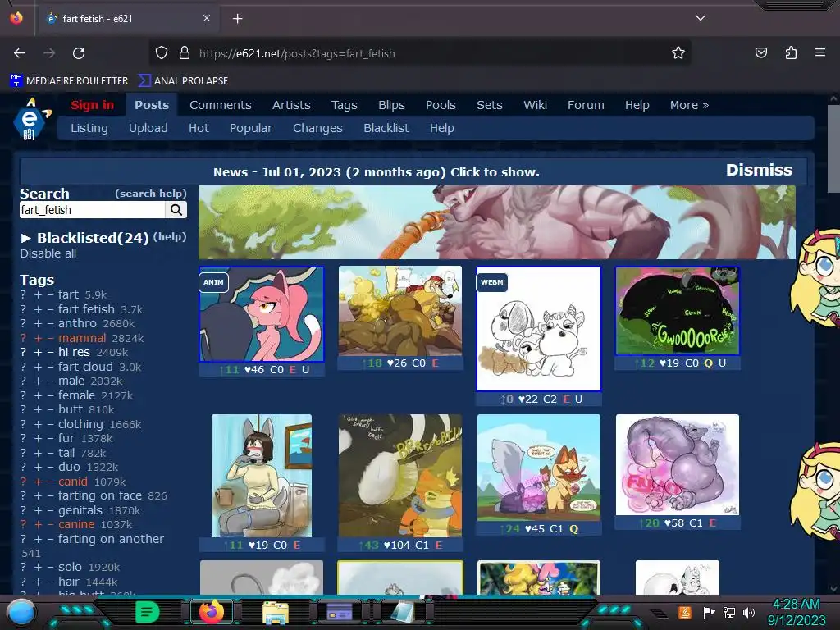Click the Action Center flag tray icon

[709, 612]
